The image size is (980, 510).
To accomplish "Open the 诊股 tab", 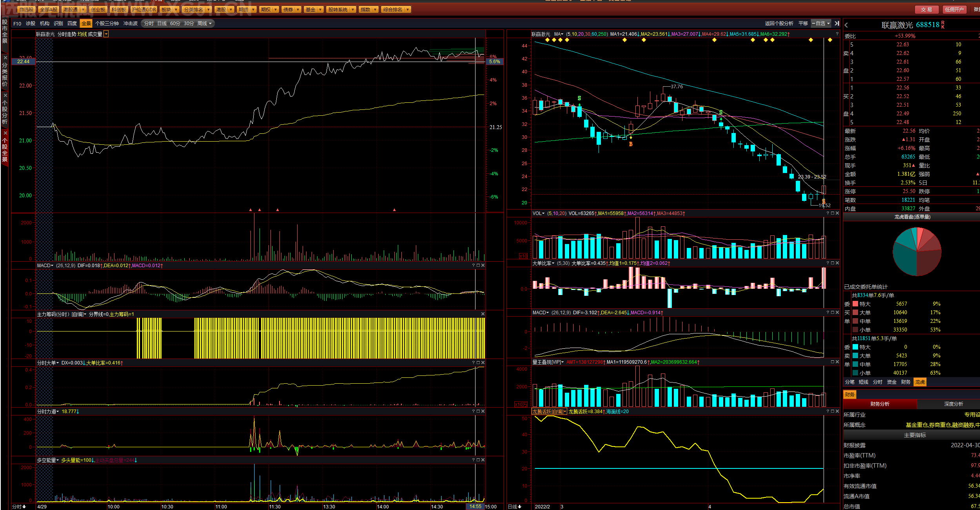I will click(x=31, y=24).
